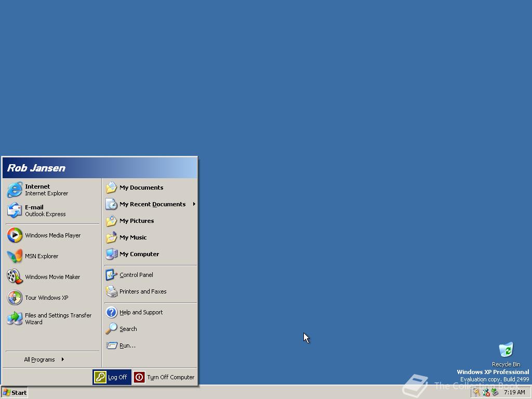This screenshot has width=532, height=399.
Task: Choose the Help and Support label
Action: 141,312
